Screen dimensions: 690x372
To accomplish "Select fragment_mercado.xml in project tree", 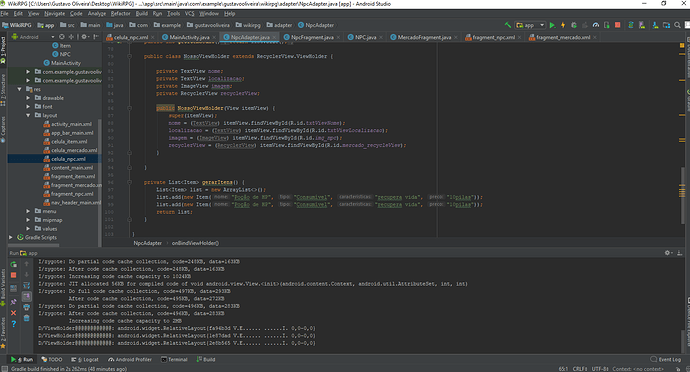I will (x=73, y=185).
